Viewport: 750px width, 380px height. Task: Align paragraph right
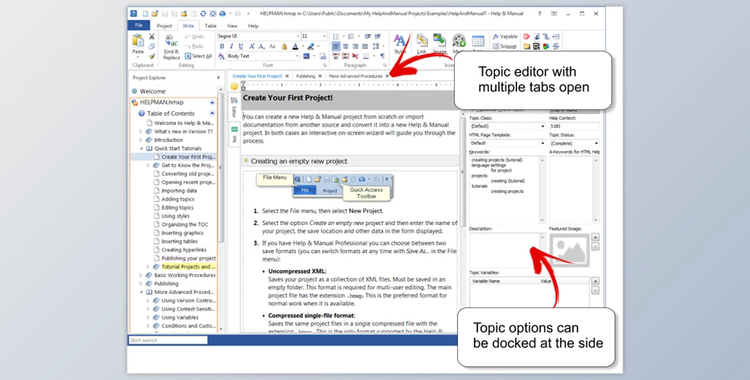coord(355,46)
